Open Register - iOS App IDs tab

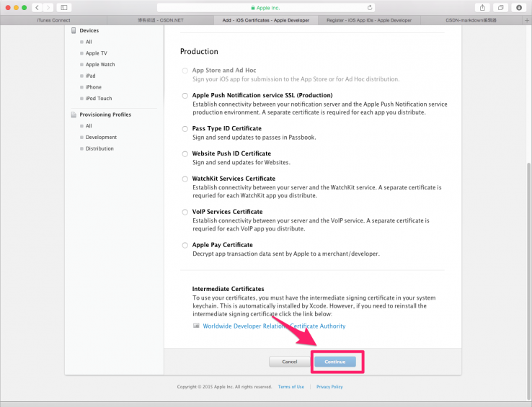click(369, 20)
